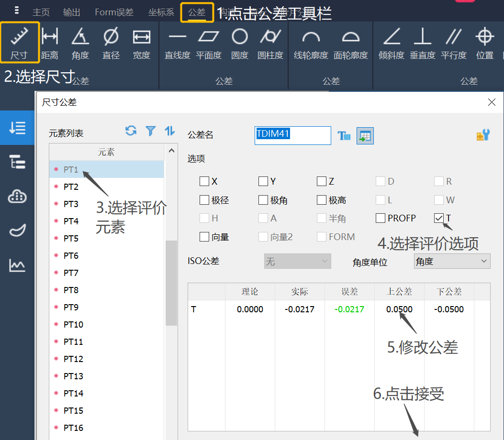The width and height of the screenshot is (504, 440).
Task: Select the 位置 position tolerance tool
Action: (x=485, y=43)
